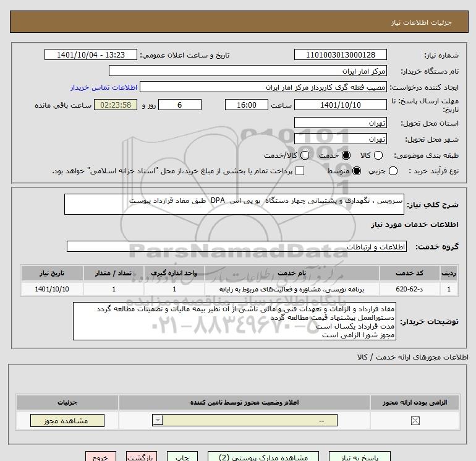Click the remaining time 02:23:58 field
The image size is (476, 461).
(116, 105)
